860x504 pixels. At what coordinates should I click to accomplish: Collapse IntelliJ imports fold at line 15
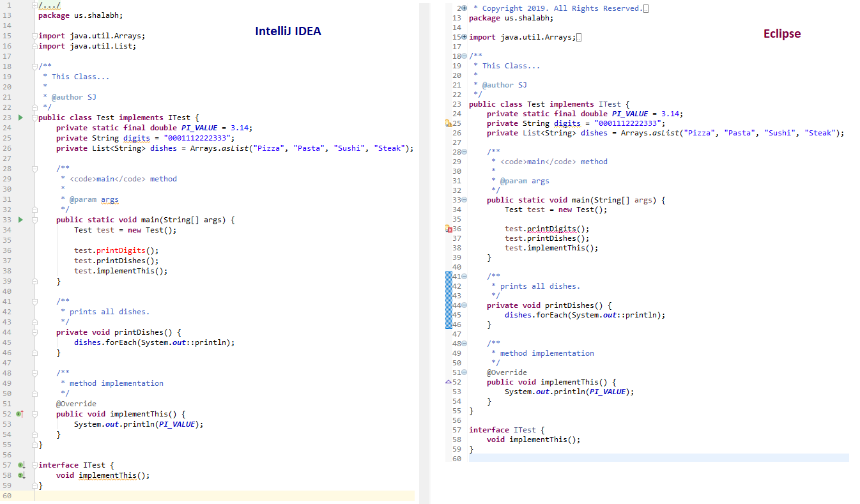[35, 36]
